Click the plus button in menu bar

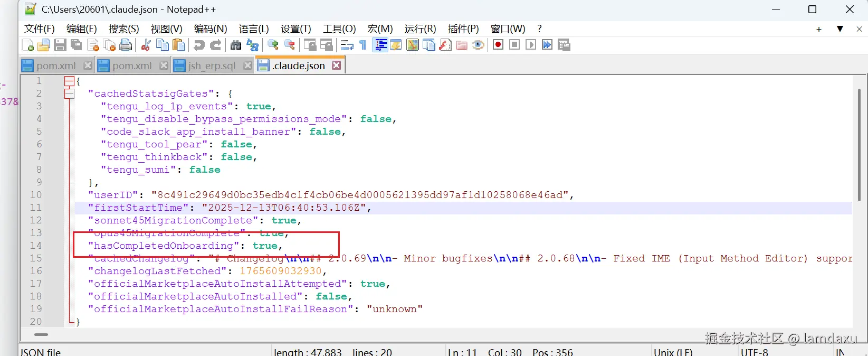(x=819, y=29)
